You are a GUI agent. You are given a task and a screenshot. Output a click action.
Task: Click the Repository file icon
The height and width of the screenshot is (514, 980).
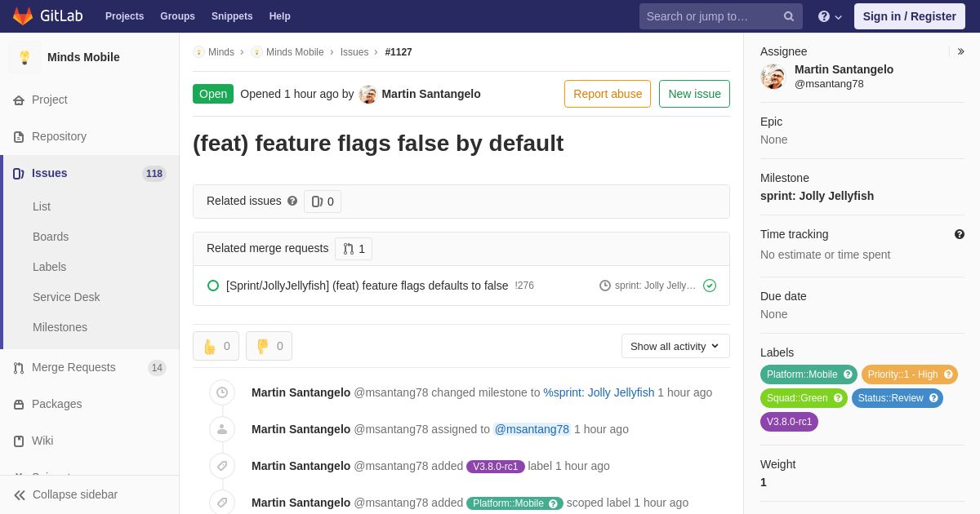pos(19,137)
